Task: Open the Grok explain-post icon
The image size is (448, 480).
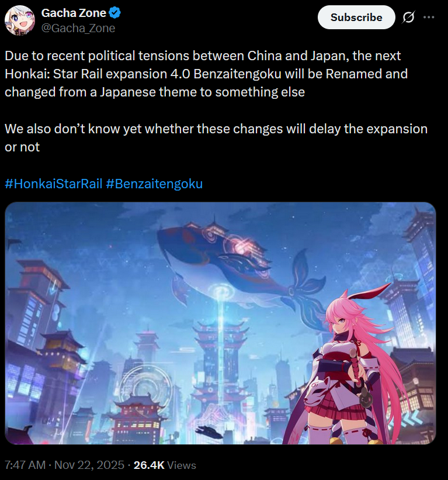Action: coord(408,17)
